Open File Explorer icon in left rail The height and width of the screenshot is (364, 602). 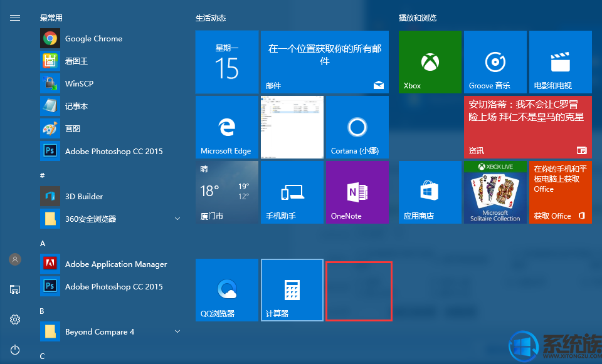click(x=15, y=289)
